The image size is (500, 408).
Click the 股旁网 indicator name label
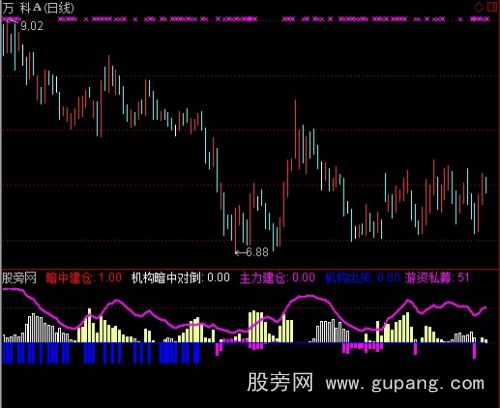coord(19,278)
